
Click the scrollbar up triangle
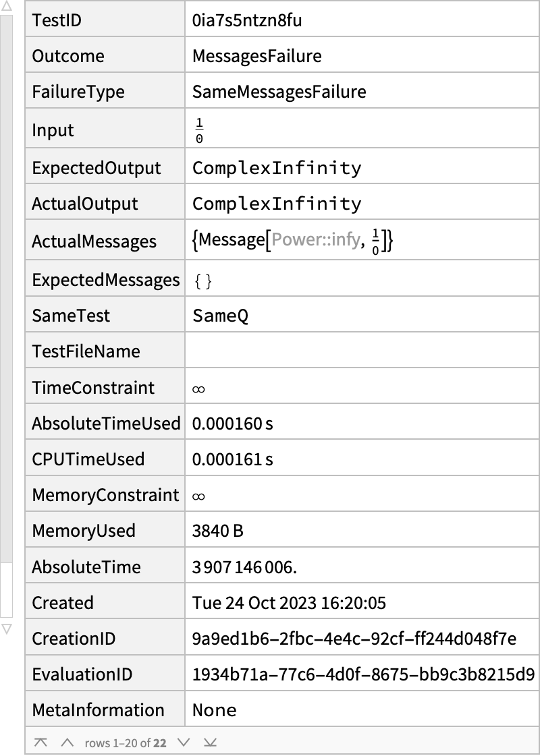[6, 7]
